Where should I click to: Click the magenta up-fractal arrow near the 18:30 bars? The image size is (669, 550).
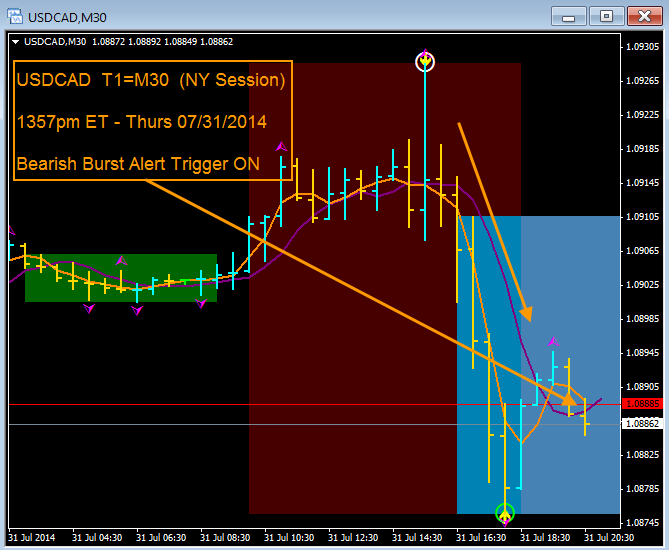(x=553, y=341)
